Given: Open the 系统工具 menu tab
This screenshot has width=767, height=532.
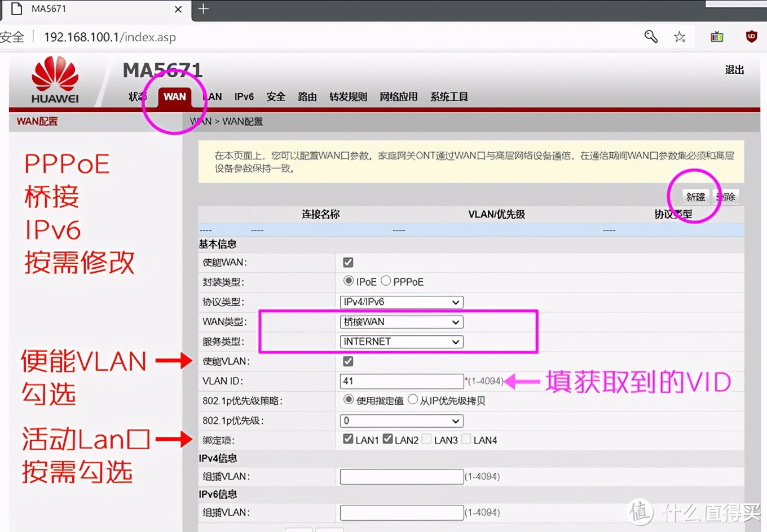Looking at the screenshot, I should pyautogui.click(x=449, y=96).
